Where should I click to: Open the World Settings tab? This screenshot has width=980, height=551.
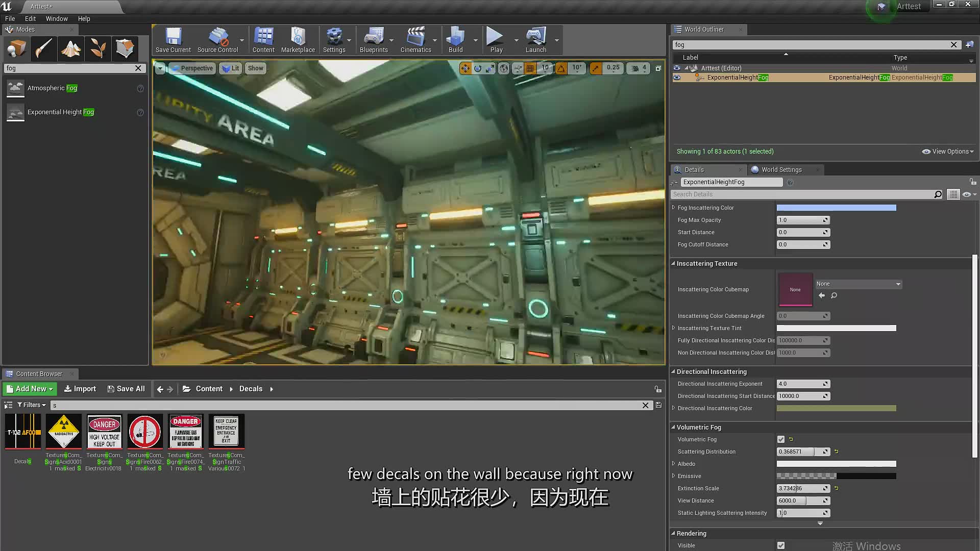click(x=781, y=169)
